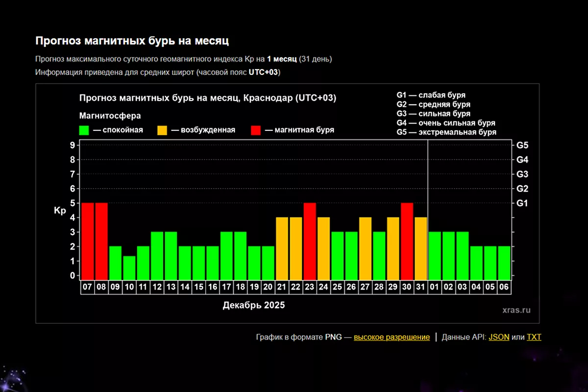This screenshot has width=588, height=392.
Task: Click the green bar above date 01
Action: 435,255
